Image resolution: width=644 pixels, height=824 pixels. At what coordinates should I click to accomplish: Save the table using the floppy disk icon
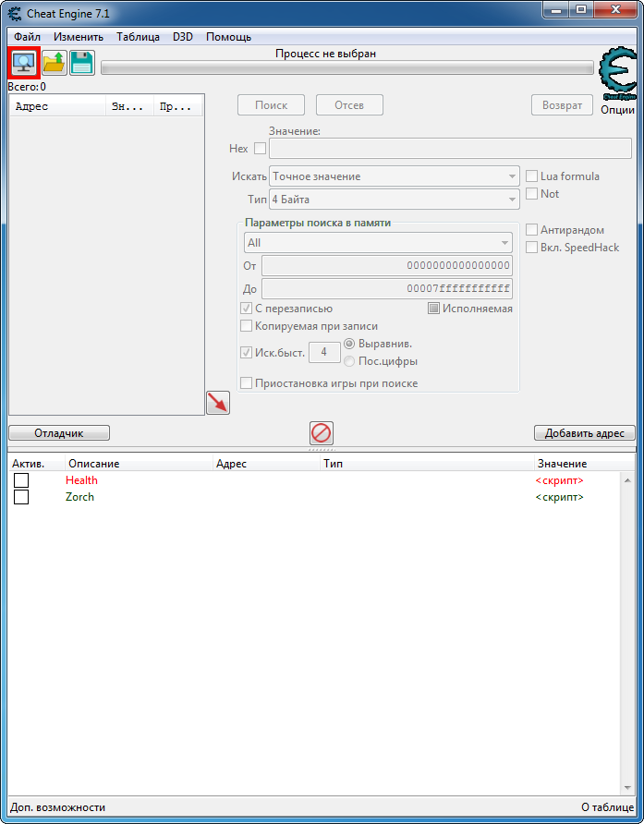[82, 63]
